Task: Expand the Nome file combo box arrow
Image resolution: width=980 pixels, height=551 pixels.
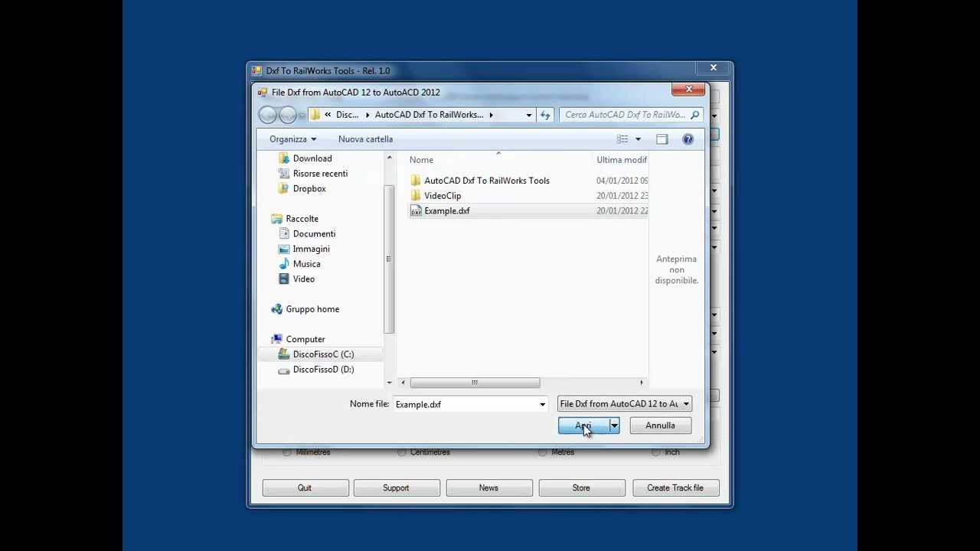Action: 542,404
